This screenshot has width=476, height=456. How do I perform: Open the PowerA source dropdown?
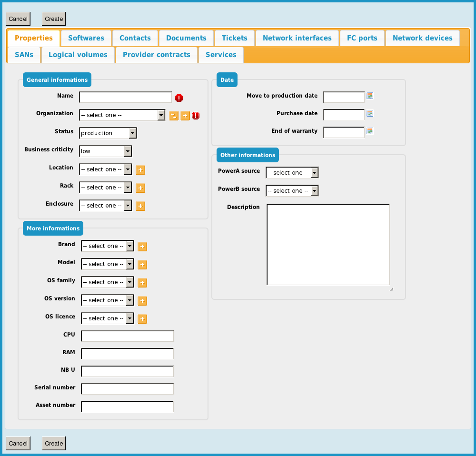292,173
